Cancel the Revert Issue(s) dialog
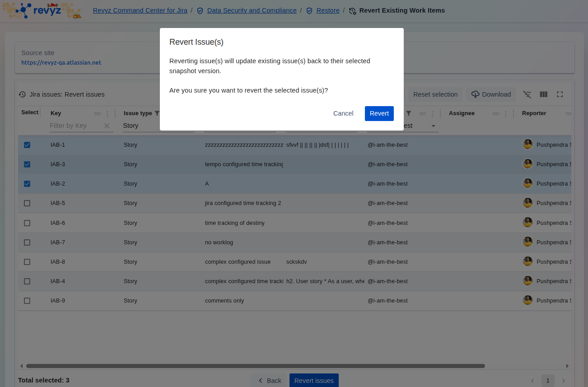 tap(343, 113)
